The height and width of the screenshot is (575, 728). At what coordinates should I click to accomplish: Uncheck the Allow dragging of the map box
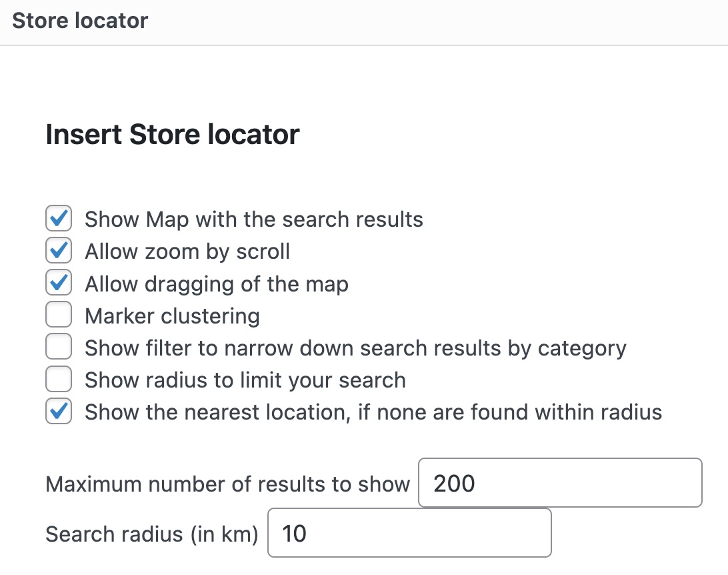tap(58, 283)
